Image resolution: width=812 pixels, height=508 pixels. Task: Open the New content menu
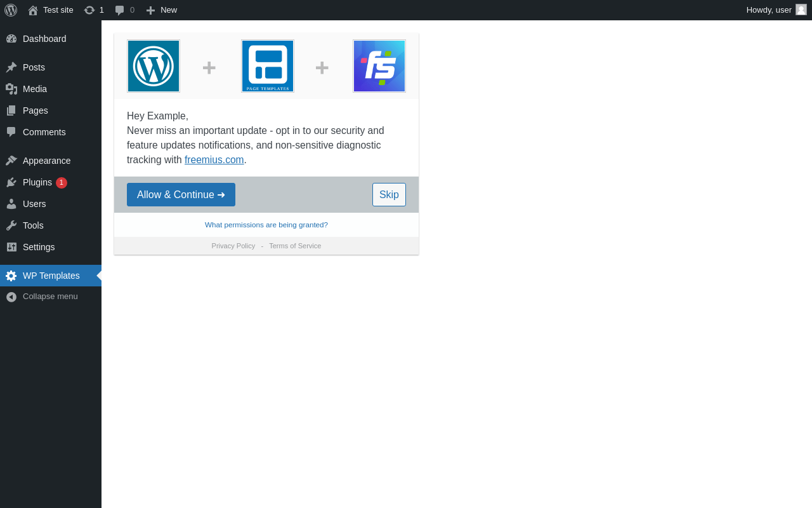[x=162, y=10]
